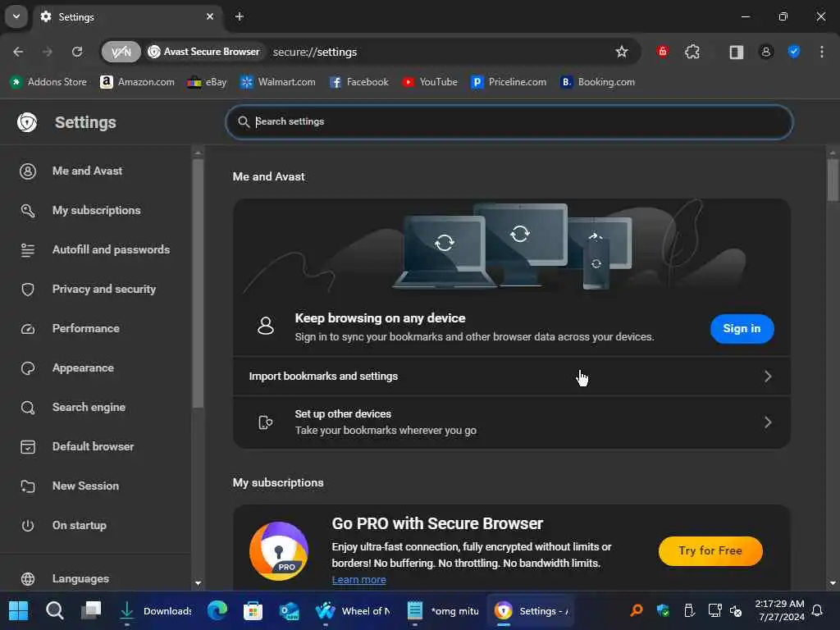
Task: Click the blue checkmark shield icon
Action: tap(794, 52)
